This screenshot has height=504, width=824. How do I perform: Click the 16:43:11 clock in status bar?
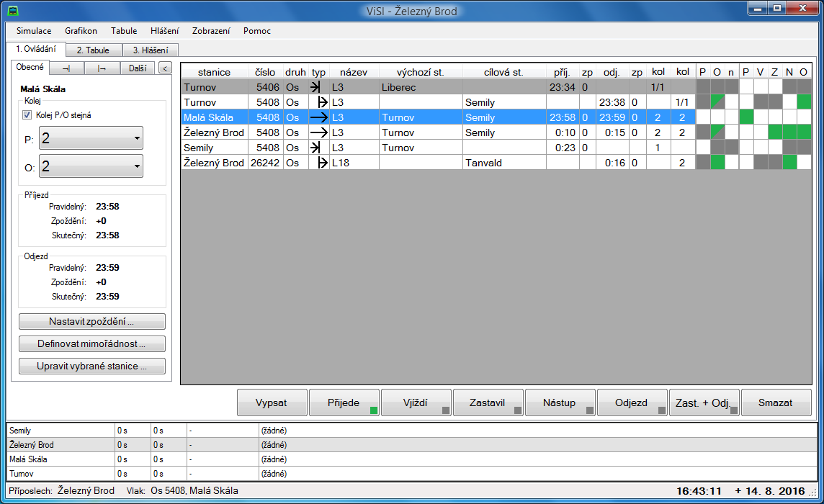[699, 491]
